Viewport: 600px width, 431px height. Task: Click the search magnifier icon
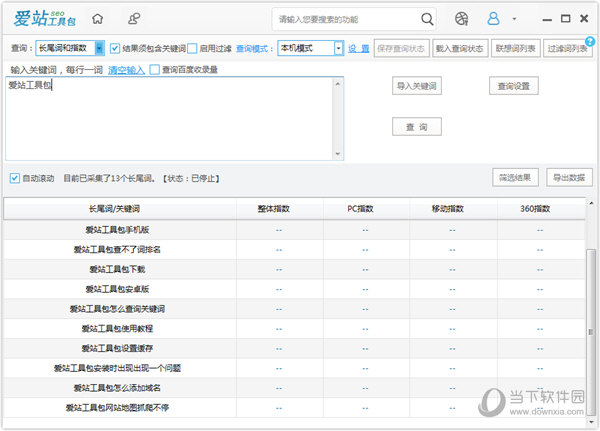click(x=427, y=19)
